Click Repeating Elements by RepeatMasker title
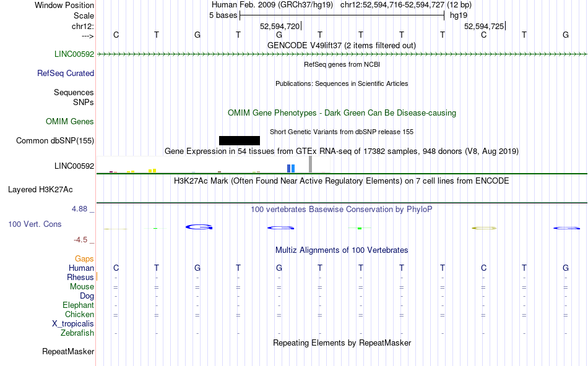 tap(342, 343)
